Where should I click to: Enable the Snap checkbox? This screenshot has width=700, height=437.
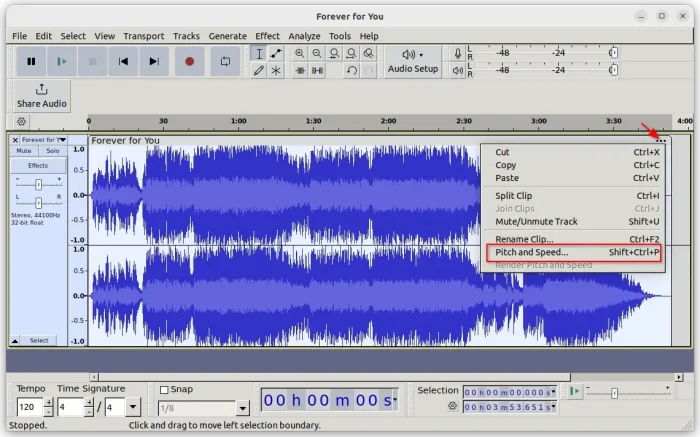coord(165,390)
